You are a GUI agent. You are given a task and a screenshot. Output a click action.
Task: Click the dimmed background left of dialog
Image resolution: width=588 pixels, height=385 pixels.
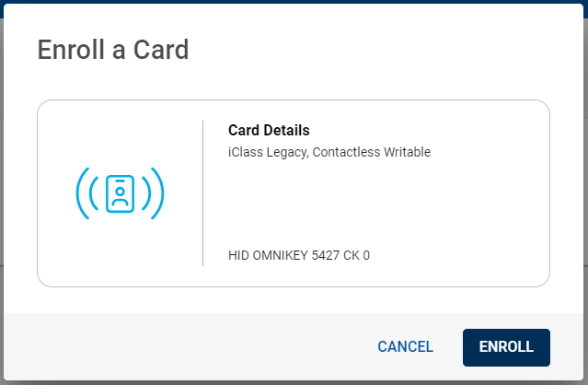(x=2, y=188)
